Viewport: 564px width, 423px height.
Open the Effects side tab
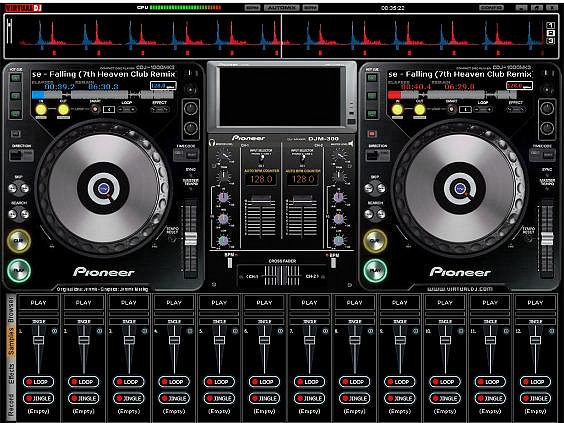(x=11, y=374)
